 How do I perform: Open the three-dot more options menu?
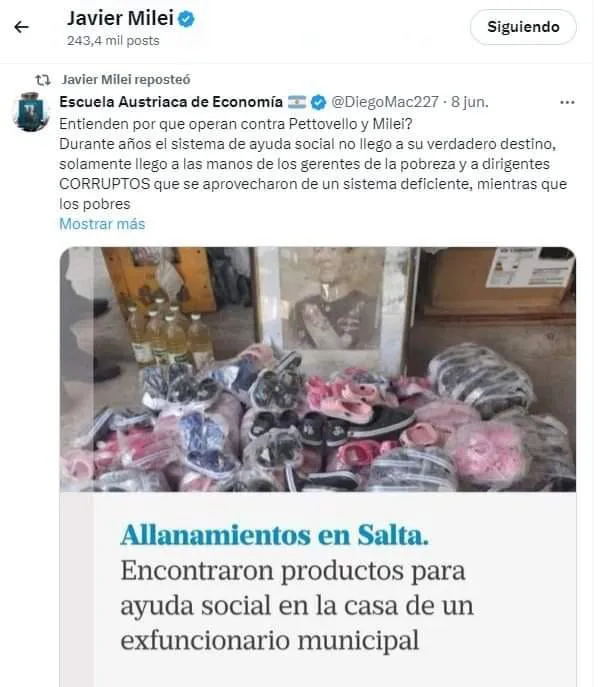pyautogui.click(x=567, y=103)
